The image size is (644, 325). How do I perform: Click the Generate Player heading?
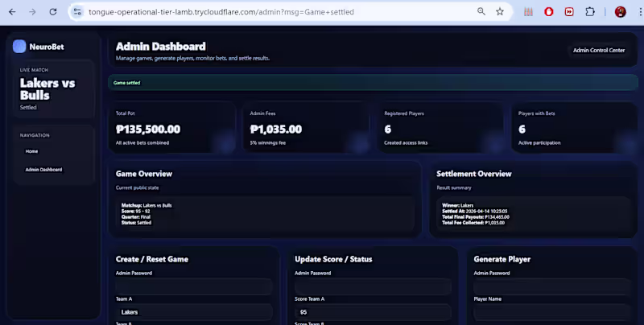pos(502,259)
